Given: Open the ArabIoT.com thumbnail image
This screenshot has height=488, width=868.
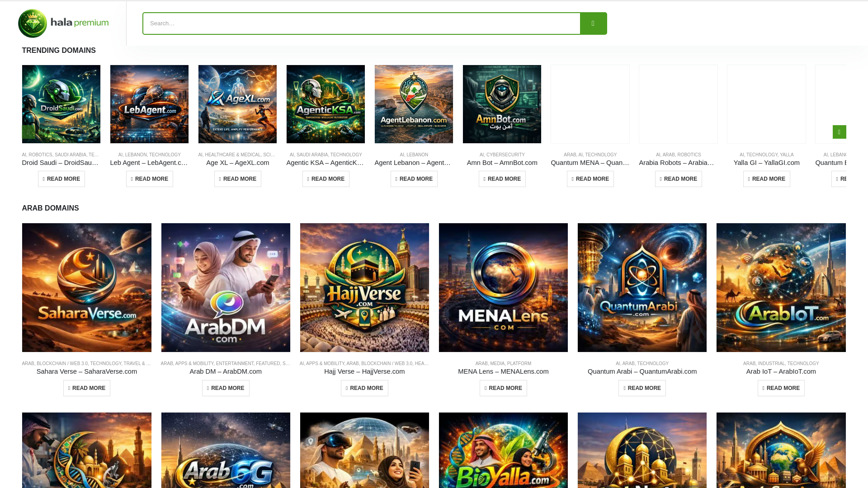Looking at the screenshot, I should (x=781, y=287).
